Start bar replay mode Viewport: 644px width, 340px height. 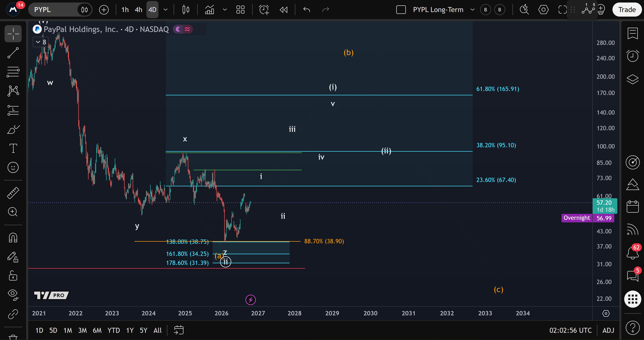point(284,10)
